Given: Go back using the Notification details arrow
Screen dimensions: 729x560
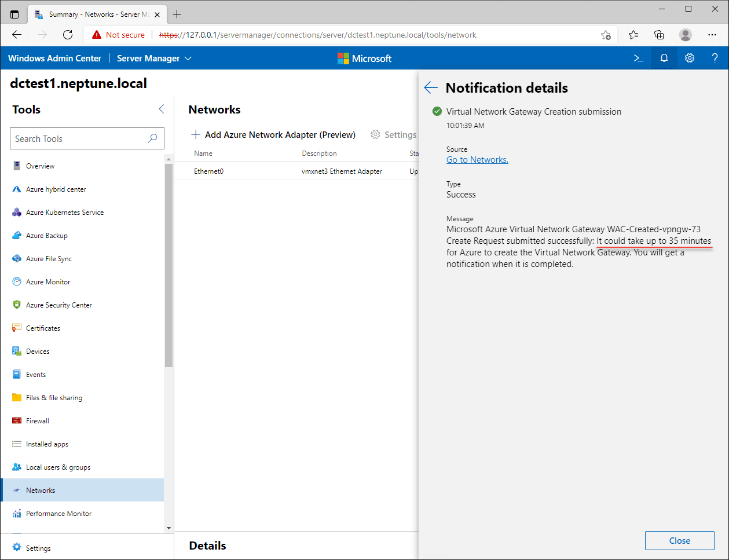Looking at the screenshot, I should coord(431,88).
